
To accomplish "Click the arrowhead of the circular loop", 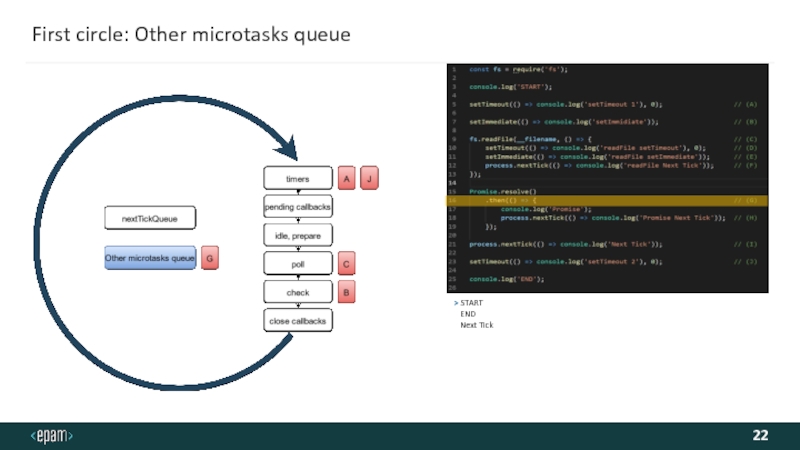I will tap(285, 149).
